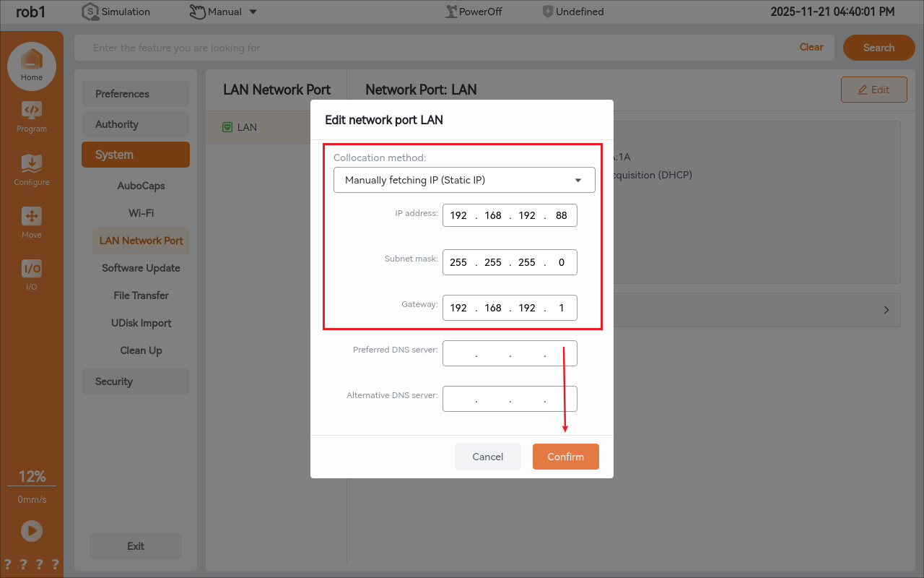The width and height of the screenshot is (924, 578).
Task: Open the Wi-Fi settings menu item
Action: pyautogui.click(x=141, y=213)
